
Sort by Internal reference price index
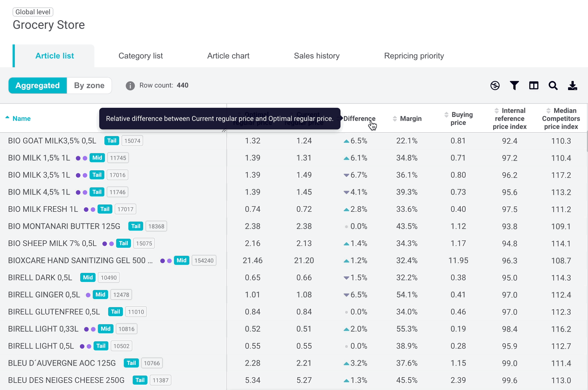pyautogui.click(x=509, y=118)
